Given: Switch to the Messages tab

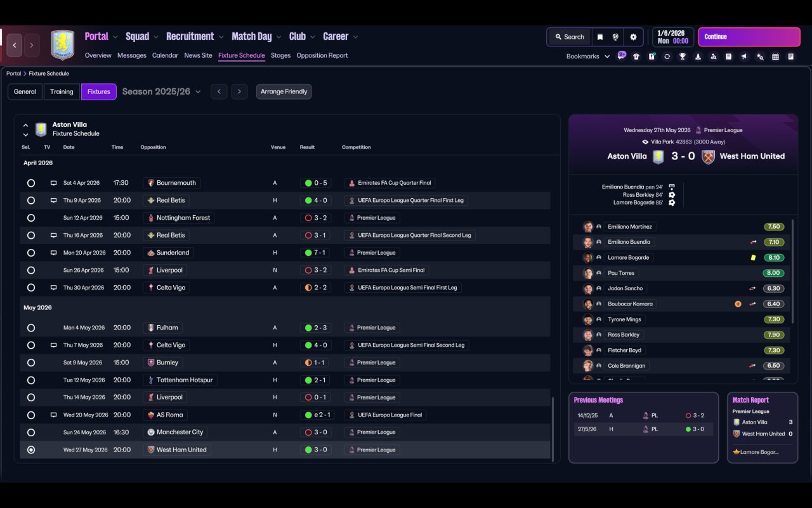Looking at the screenshot, I should point(132,55).
